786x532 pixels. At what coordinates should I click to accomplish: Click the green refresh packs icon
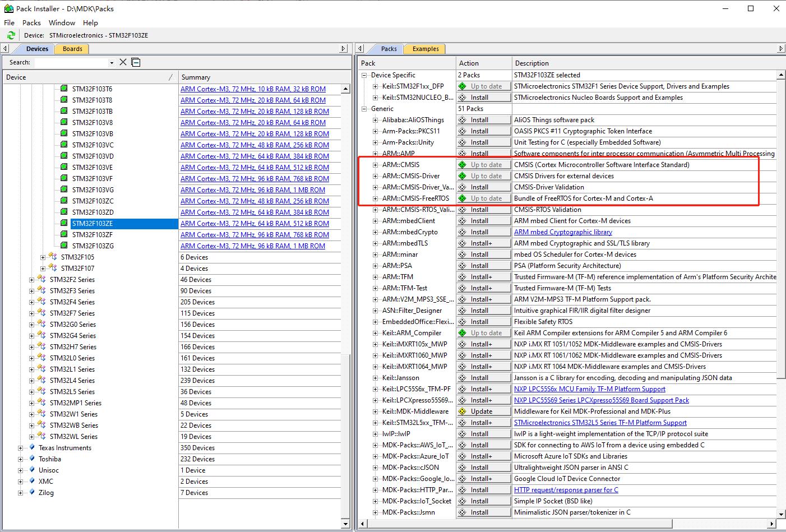point(11,35)
